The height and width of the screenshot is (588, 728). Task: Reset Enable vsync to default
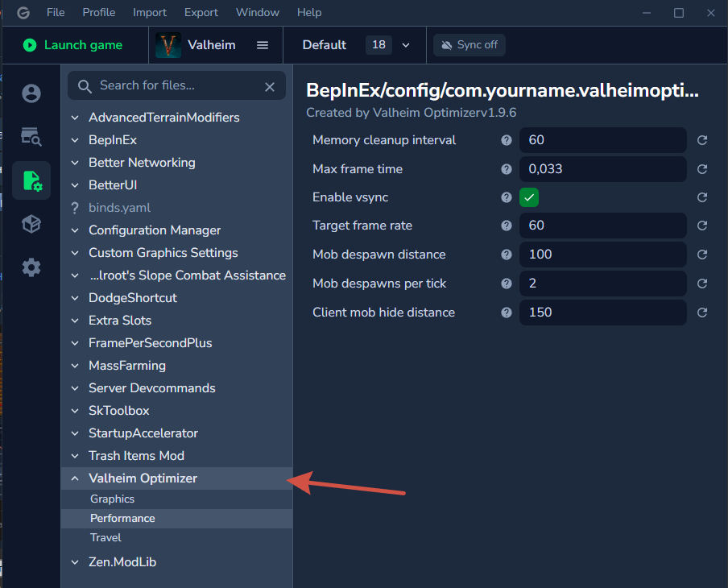click(x=702, y=197)
